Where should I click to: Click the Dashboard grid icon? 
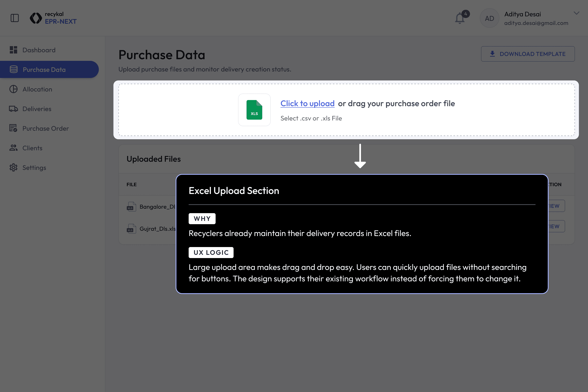(13, 50)
